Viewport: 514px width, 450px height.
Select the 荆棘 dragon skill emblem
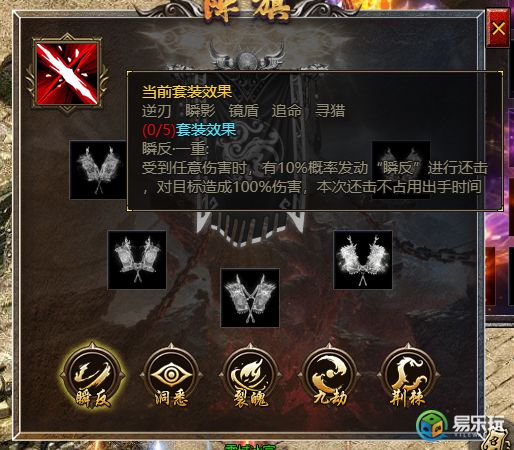pos(408,376)
